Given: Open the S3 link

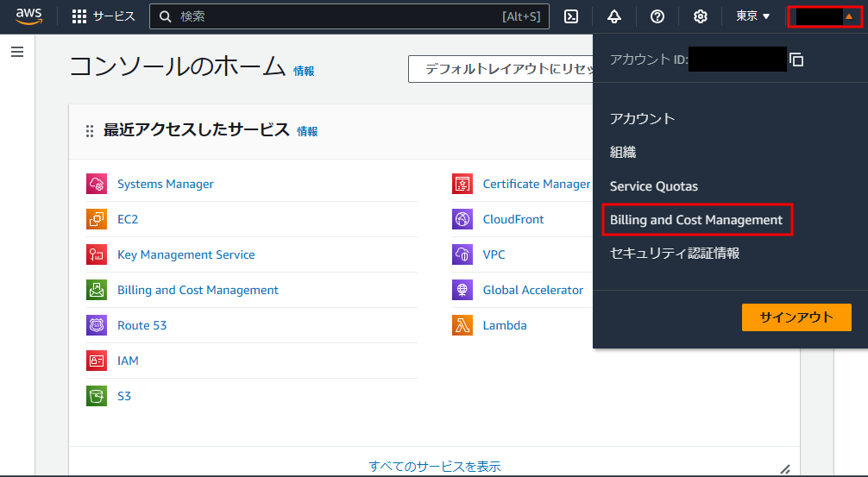Looking at the screenshot, I should point(124,396).
